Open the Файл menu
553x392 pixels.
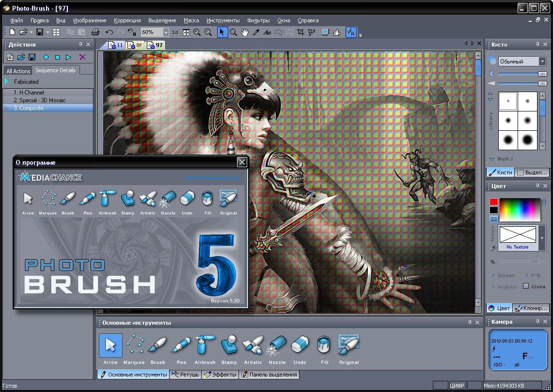pyautogui.click(x=16, y=20)
